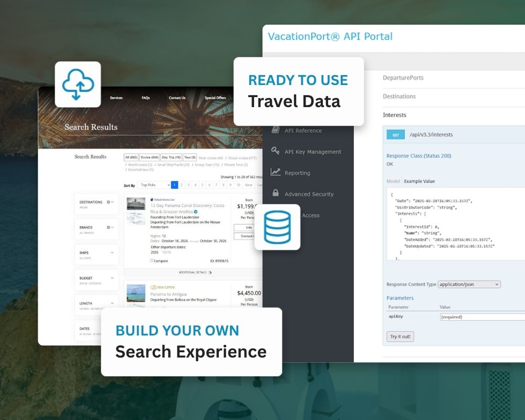The height and width of the screenshot is (420, 525).
Task: Open the Panama to Antigua cruise title
Action: coord(169,294)
